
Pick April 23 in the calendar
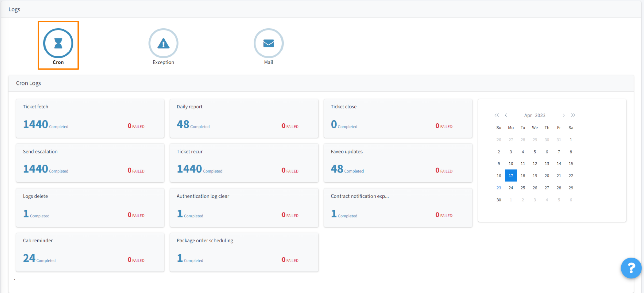click(x=499, y=188)
